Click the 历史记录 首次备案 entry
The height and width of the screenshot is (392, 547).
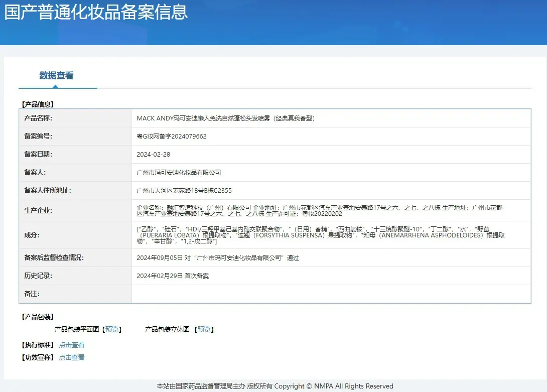173,276
